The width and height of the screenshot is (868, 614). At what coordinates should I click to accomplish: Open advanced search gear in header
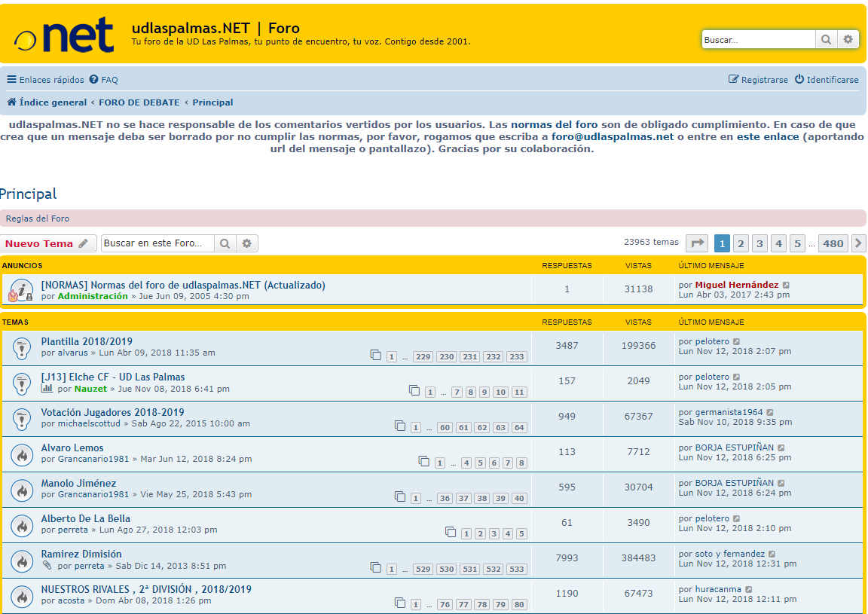tap(848, 40)
